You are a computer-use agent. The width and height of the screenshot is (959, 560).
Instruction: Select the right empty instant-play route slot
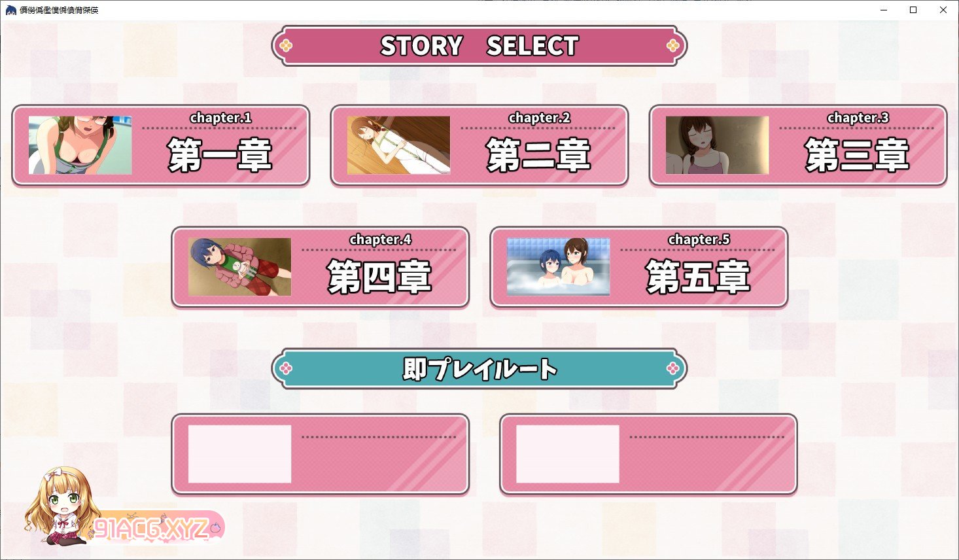pyautogui.click(x=648, y=454)
